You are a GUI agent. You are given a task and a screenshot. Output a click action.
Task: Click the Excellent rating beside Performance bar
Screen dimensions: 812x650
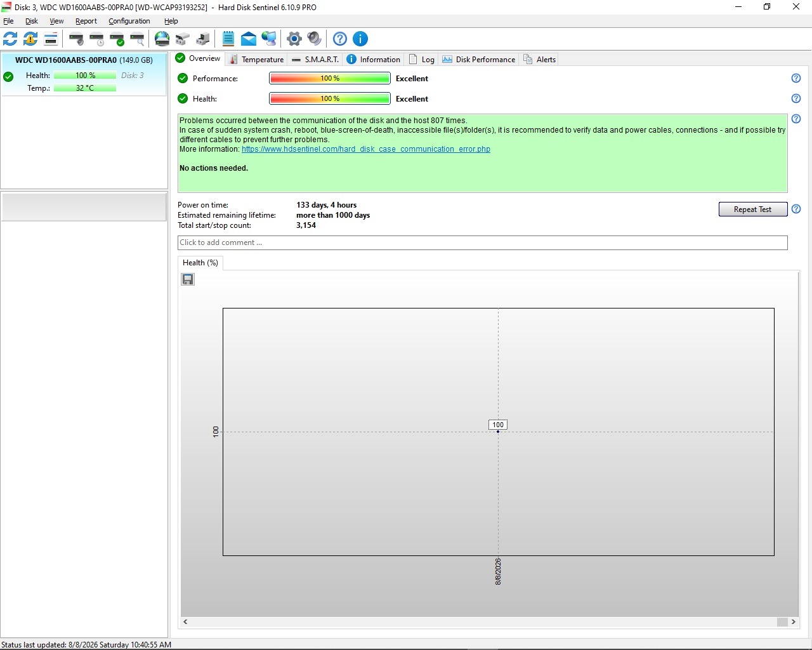[x=412, y=79]
